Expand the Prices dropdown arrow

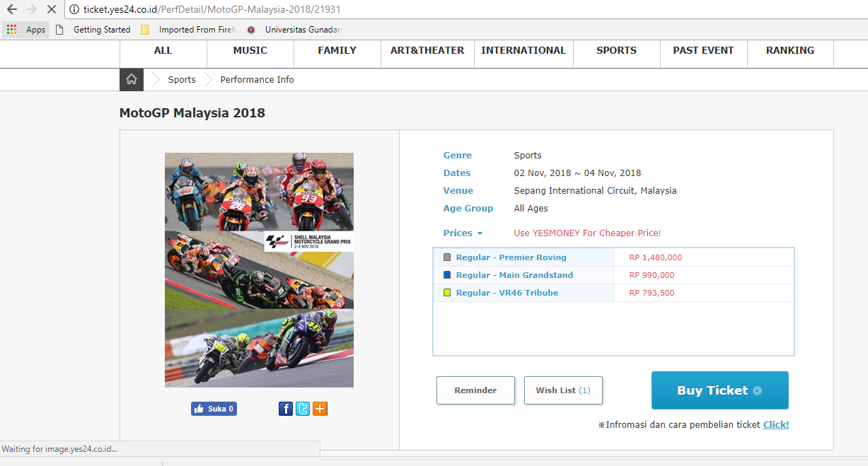click(480, 233)
